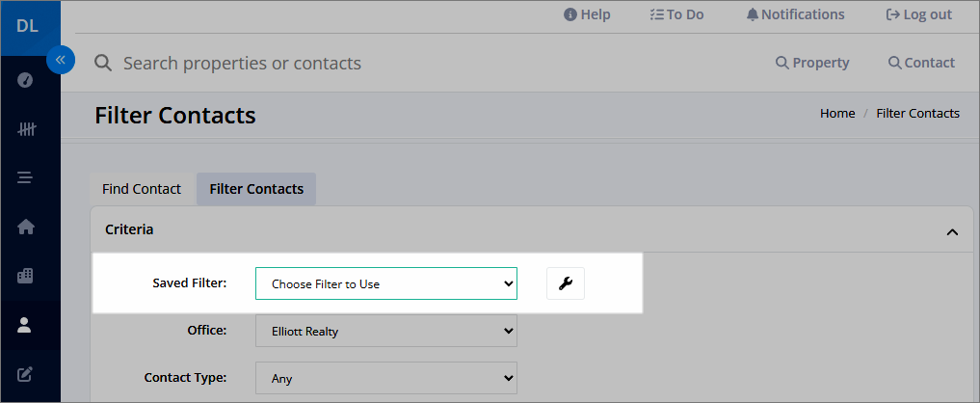980x403 pixels.
Task: Collapse the sidebar with double-chevron button
Action: pos(61,60)
